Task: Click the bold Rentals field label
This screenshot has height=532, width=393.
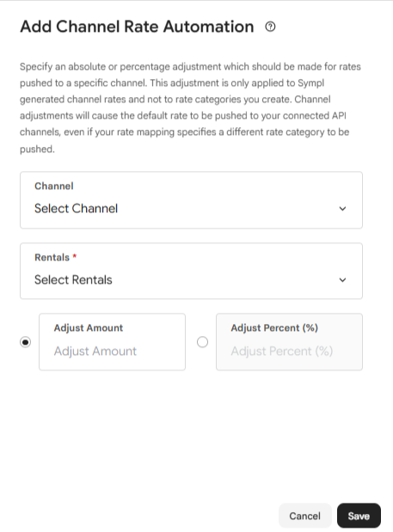Action: pos(52,257)
